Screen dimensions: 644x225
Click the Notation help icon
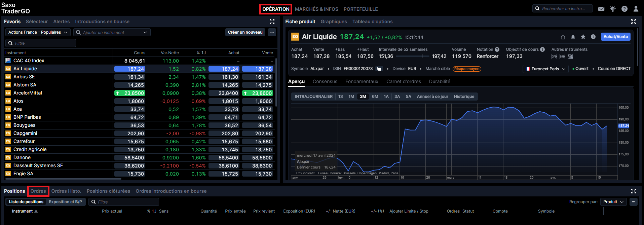[497, 49]
